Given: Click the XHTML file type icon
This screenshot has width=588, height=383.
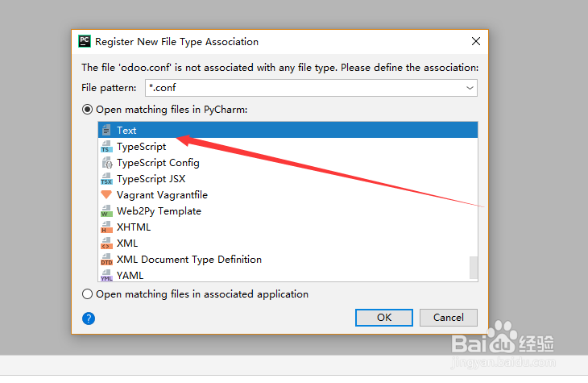Looking at the screenshot, I should coord(106,227).
